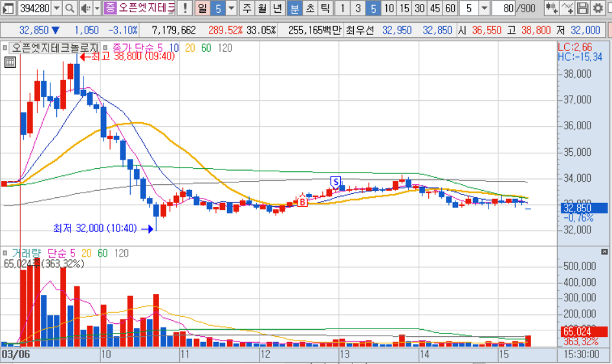Click the volume figure 7,179,662

click(173, 30)
